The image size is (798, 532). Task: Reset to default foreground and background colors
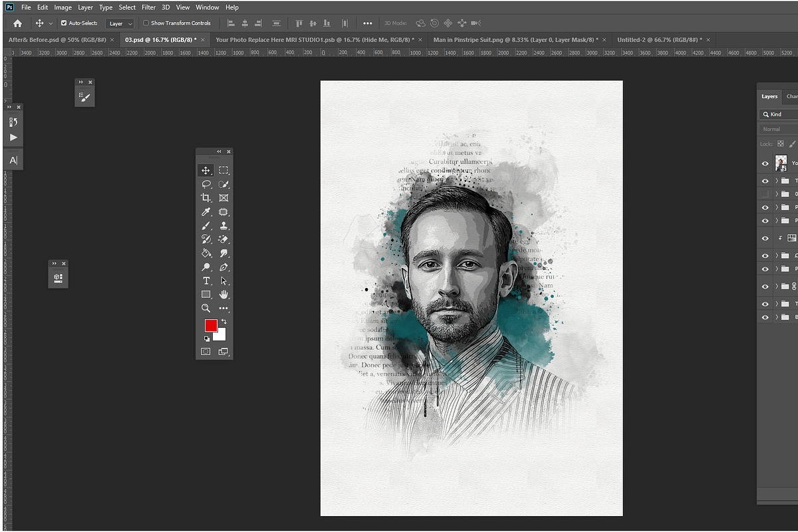206,339
